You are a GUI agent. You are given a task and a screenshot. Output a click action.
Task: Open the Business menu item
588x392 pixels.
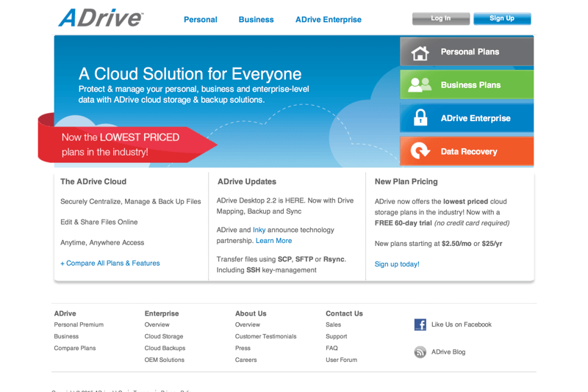click(x=256, y=20)
